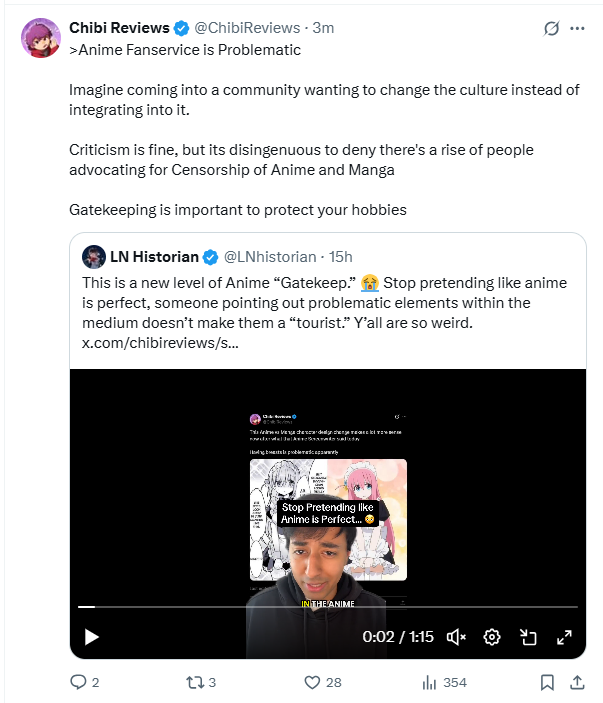This screenshot has height=703, width=603.
Task: Open Chibi Reviews profile name
Action: (119, 28)
